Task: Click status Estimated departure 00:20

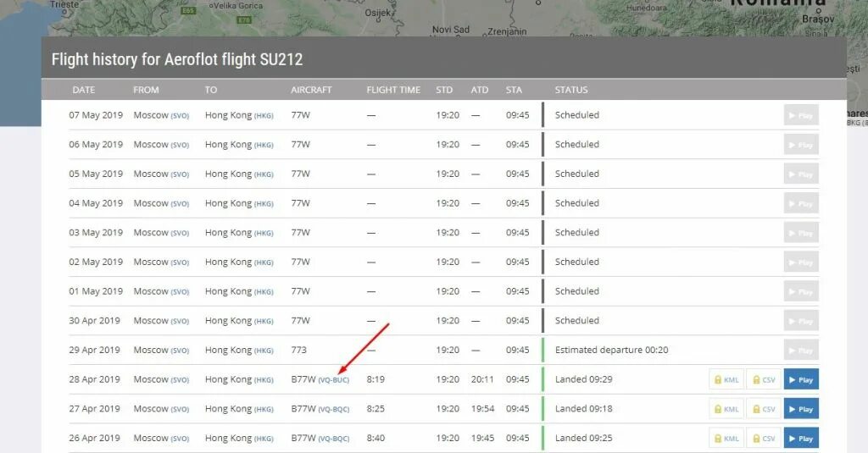Action: coord(612,350)
